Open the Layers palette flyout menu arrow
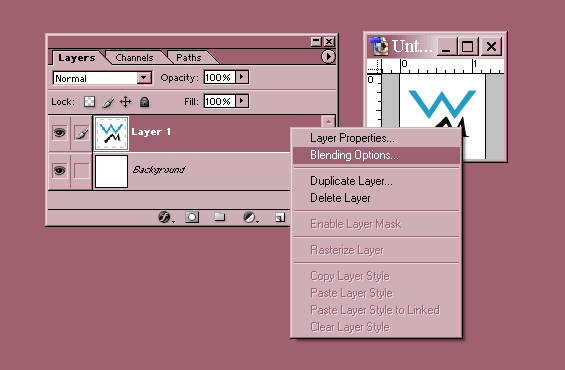 [328, 57]
